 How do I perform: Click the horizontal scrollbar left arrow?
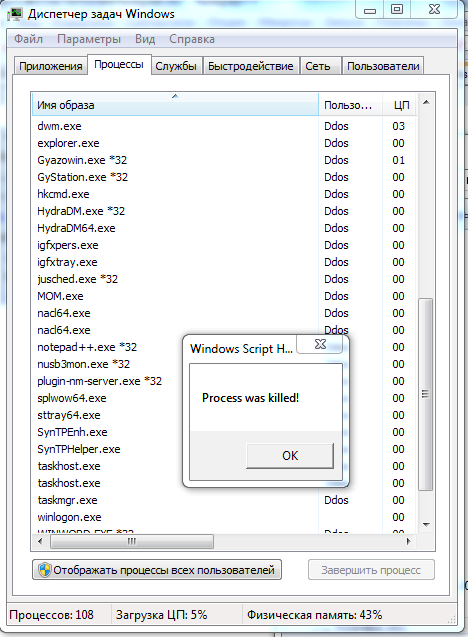[40, 541]
